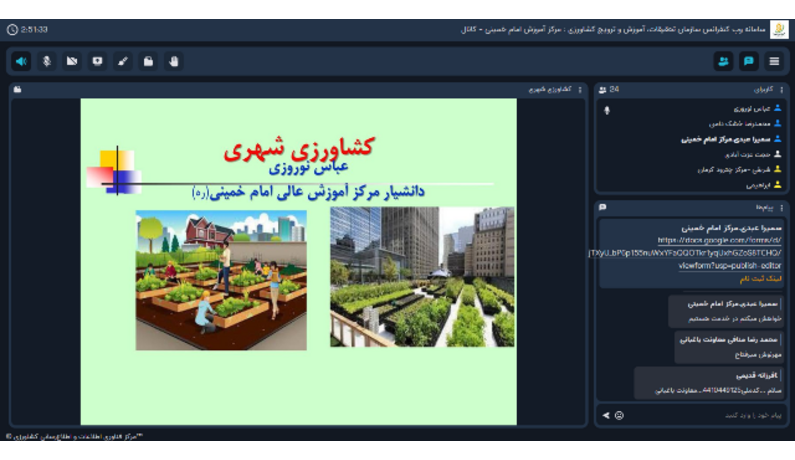This screenshot has width=795, height=460.
Task: Click the cartoon garden image on slide
Action: pos(221,280)
